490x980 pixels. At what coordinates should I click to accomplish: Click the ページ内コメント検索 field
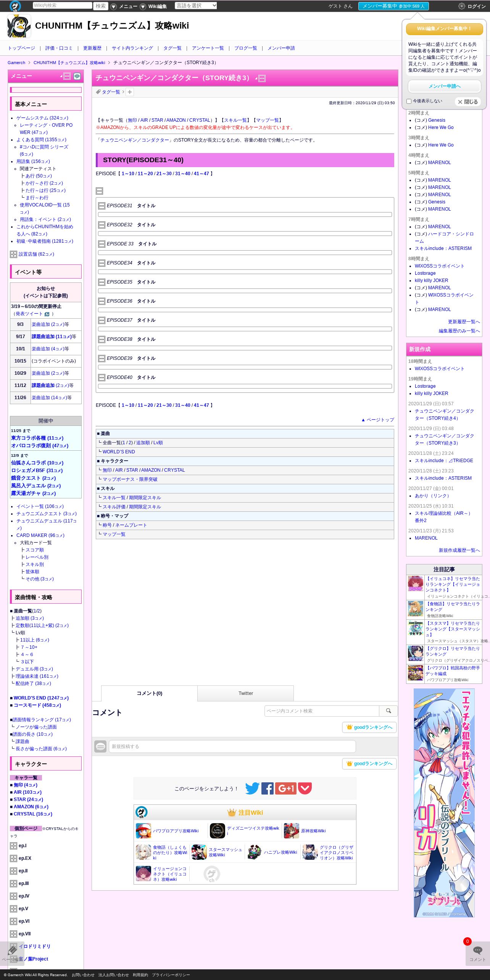[x=322, y=711]
